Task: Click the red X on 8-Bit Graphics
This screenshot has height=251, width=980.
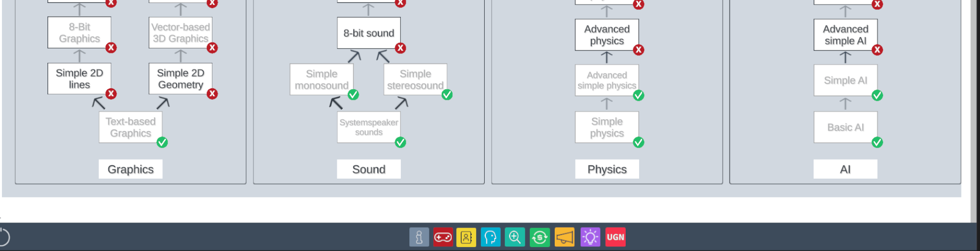Action: 111,48
